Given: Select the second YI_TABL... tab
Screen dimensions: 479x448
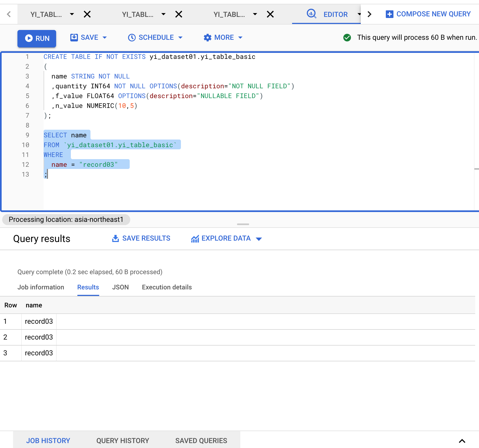Looking at the screenshot, I should [x=138, y=14].
